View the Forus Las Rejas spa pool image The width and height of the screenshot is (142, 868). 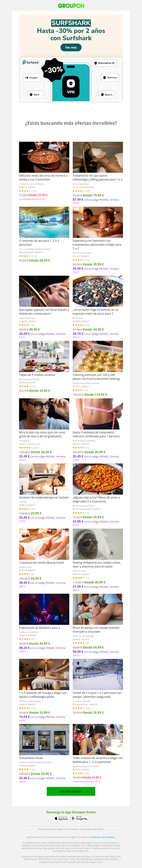click(44, 222)
